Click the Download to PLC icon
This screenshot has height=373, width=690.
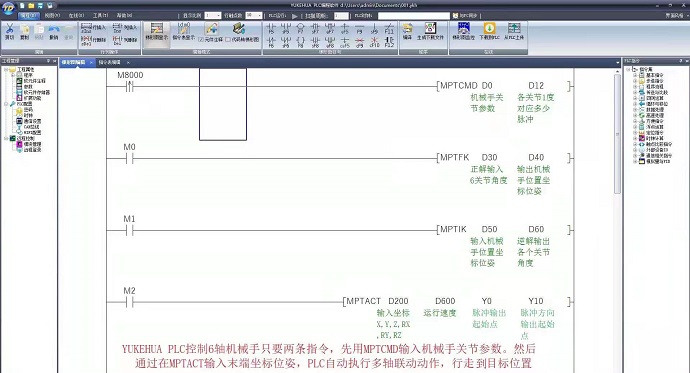click(x=489, y=32)
